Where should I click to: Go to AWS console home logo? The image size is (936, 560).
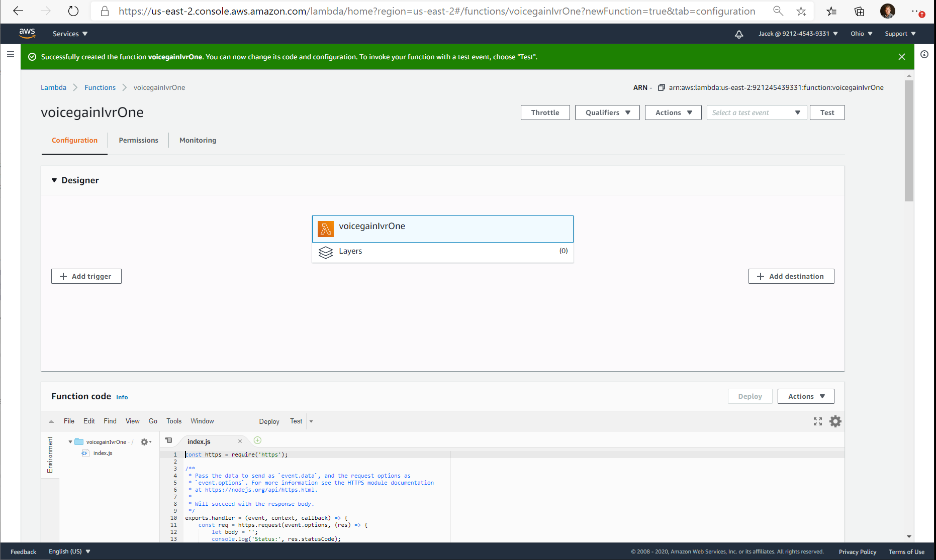[x=27, y=34]
